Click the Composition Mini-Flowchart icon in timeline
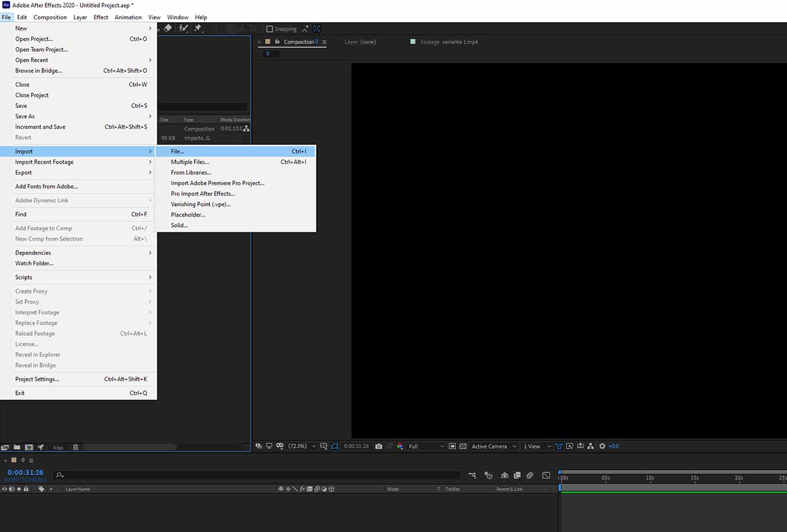The image size is (787, 532). click(x=472, y=476)
